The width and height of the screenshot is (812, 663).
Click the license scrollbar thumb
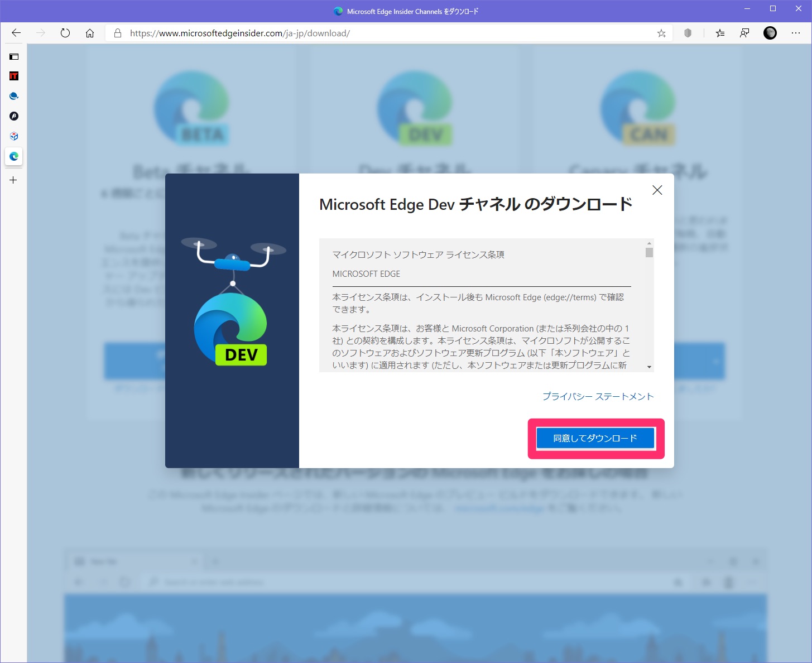(x=649, y=252)
